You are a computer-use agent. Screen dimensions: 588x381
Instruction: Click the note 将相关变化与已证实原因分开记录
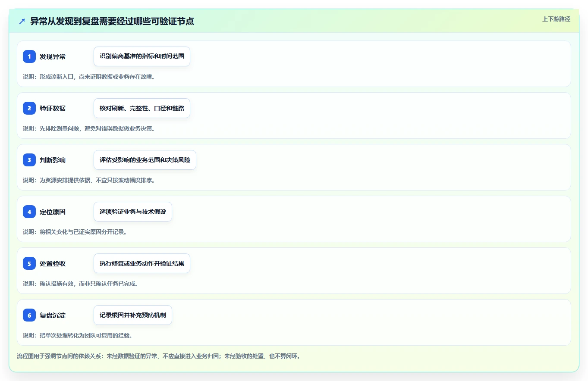pos(75,232)
